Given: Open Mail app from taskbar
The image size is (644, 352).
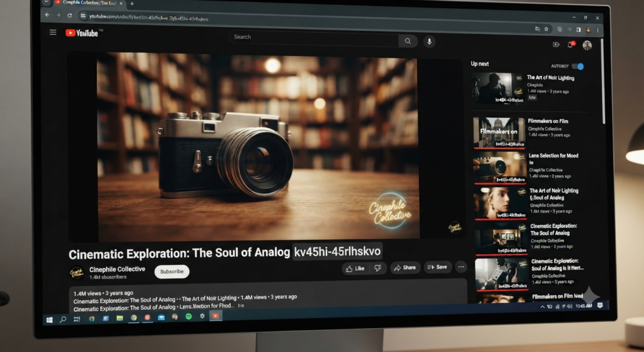Looking at the screenshot, I should point(161,317).
